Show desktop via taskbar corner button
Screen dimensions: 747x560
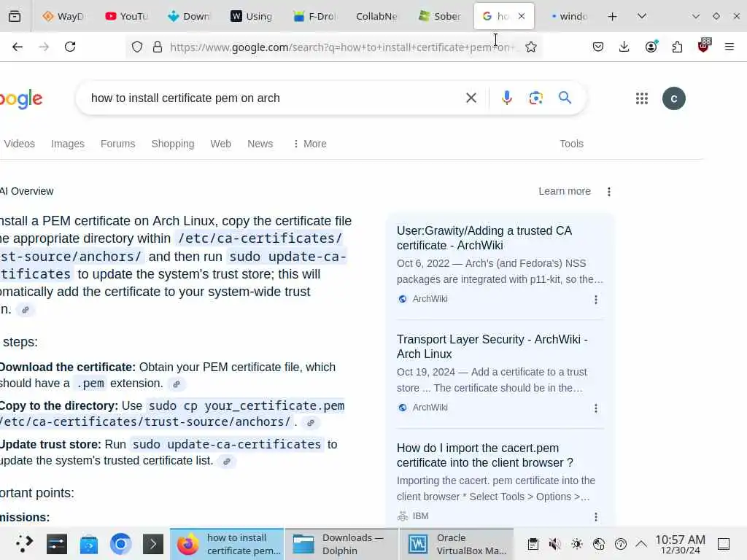coord(724,544)
